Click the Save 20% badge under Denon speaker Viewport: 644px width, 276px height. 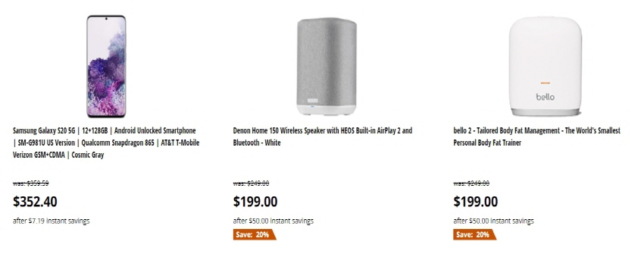[x=255, y=234]
